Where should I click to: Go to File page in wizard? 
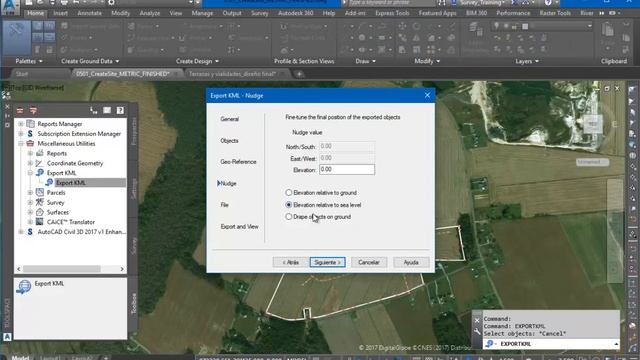224,205
